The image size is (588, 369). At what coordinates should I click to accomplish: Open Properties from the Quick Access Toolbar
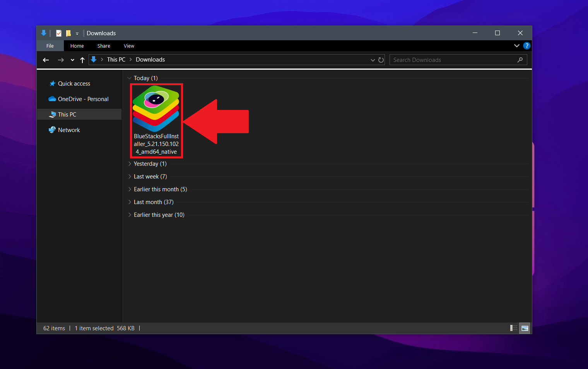(x=58, y=33)
